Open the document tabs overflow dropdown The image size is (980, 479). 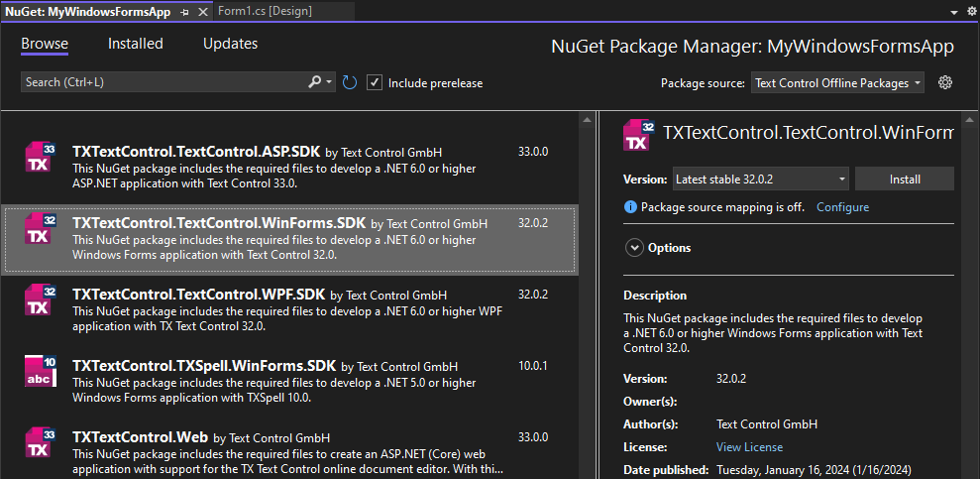954,12
